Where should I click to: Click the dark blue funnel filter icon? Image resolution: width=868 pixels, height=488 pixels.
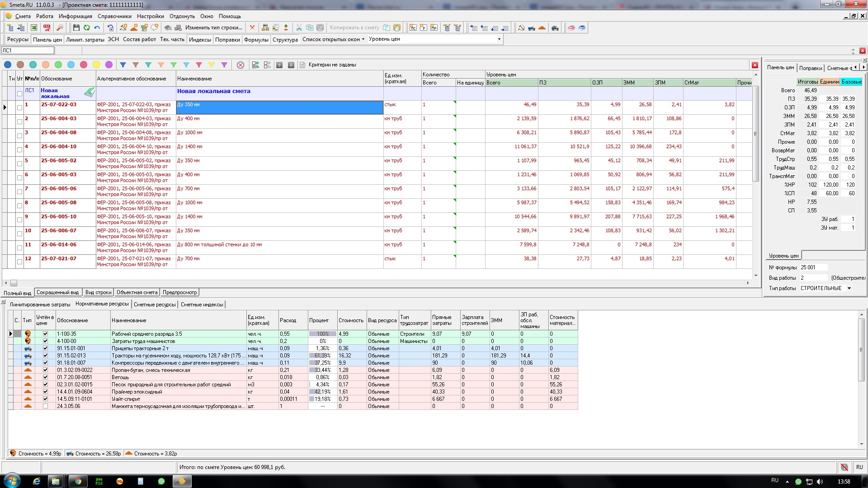[x=123, y=65]
